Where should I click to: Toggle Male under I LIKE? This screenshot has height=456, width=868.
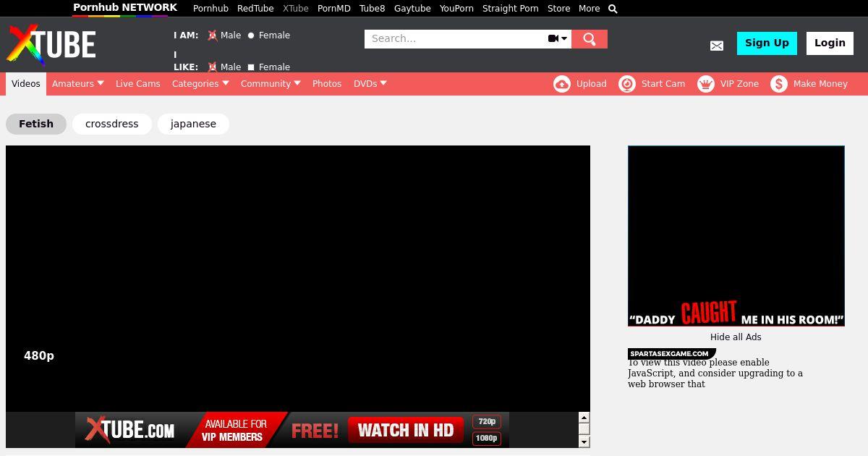[213, 67]
